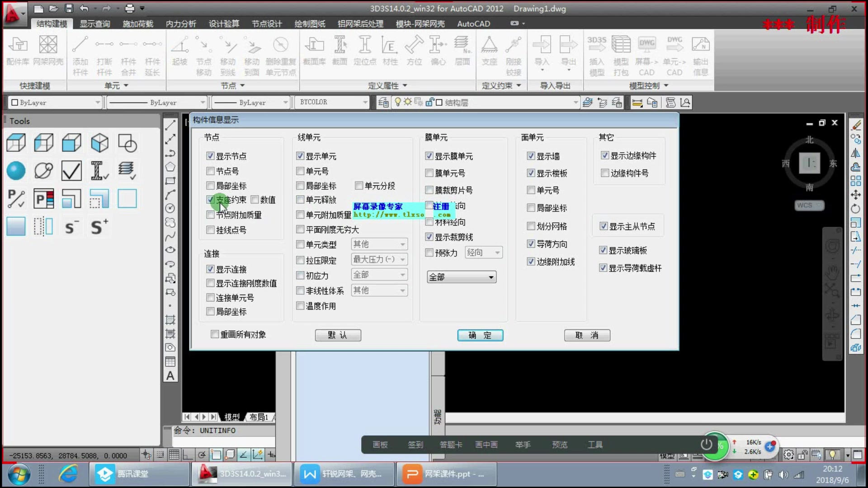
Task: Click the 支座 icon in 定义约束 panel
Action: [490, 52]
